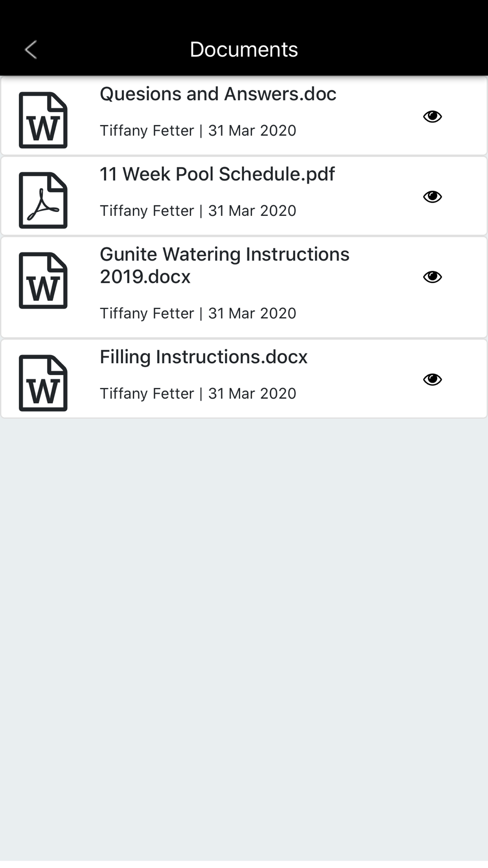The image size is (488, 868).
Task: View 11 Week Pool Schedule.pdf via eye icon
Action: point(432,197)
